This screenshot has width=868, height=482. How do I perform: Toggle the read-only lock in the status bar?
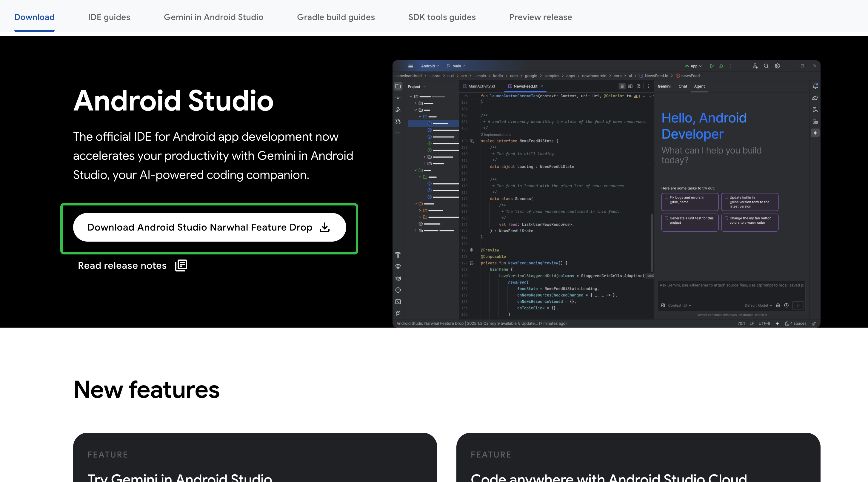[814, 324]
